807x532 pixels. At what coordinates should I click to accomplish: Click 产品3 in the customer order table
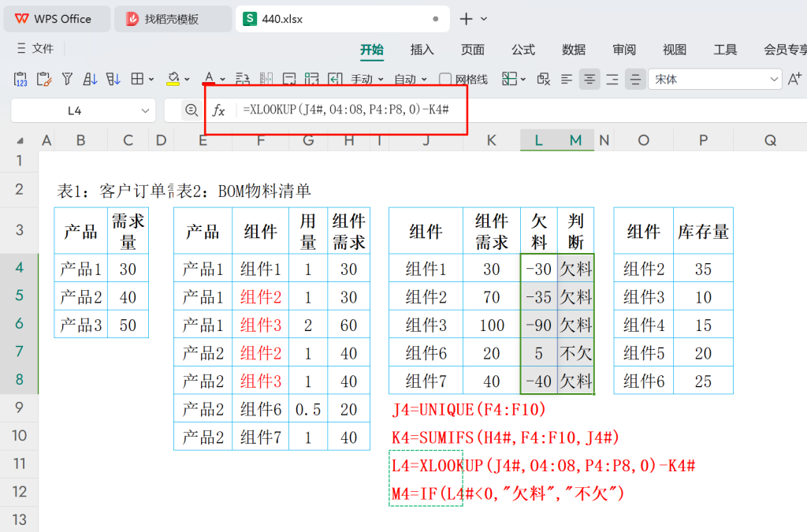point(81,326)
